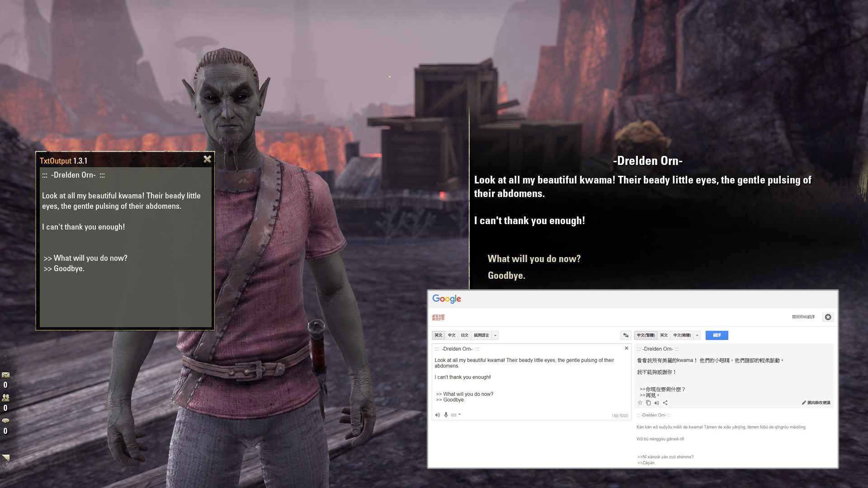Click the translated option 你現在要做什麼？
Screen dimensions: 868x488
(x=663, y=389)
